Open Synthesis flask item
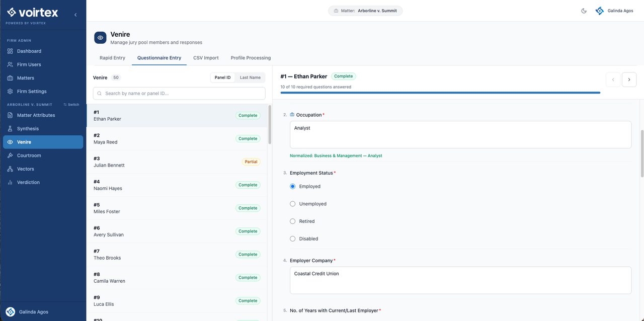This screenshot has height=321, width=644. pos(43,129)
